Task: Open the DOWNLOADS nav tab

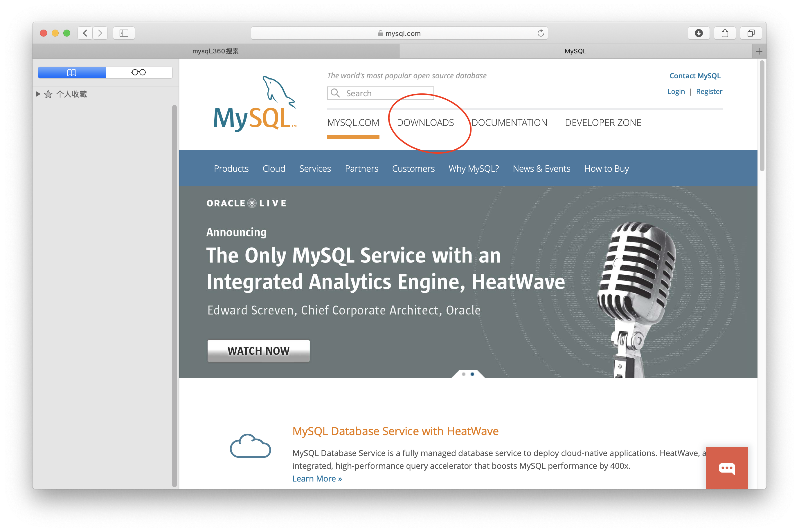Action: point(425,122)
